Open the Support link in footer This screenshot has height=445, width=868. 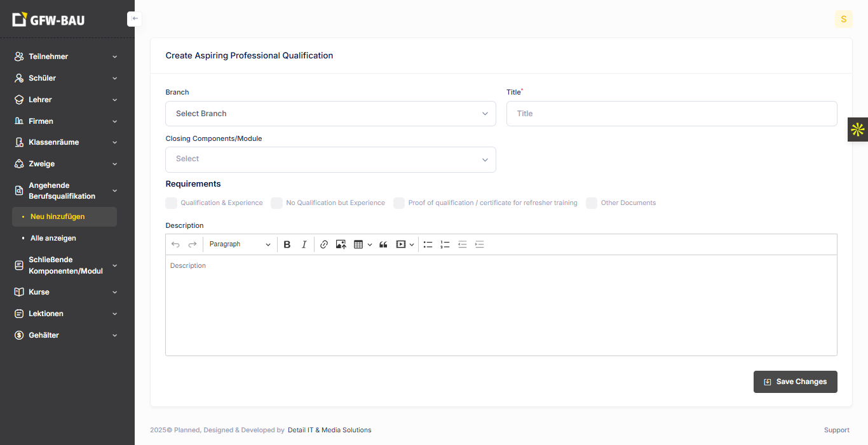[x=836, y=430]
